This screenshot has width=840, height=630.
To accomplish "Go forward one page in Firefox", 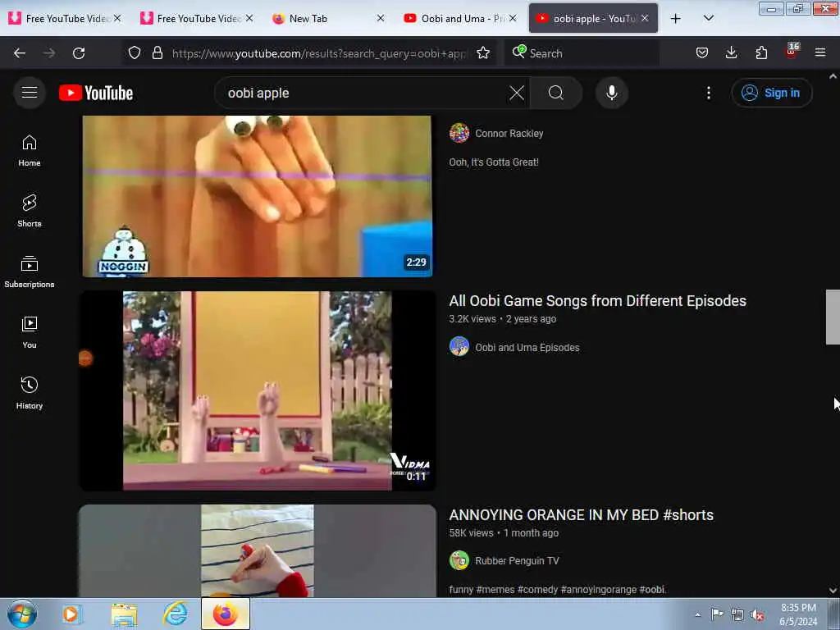I will click(x=48, y=53).
